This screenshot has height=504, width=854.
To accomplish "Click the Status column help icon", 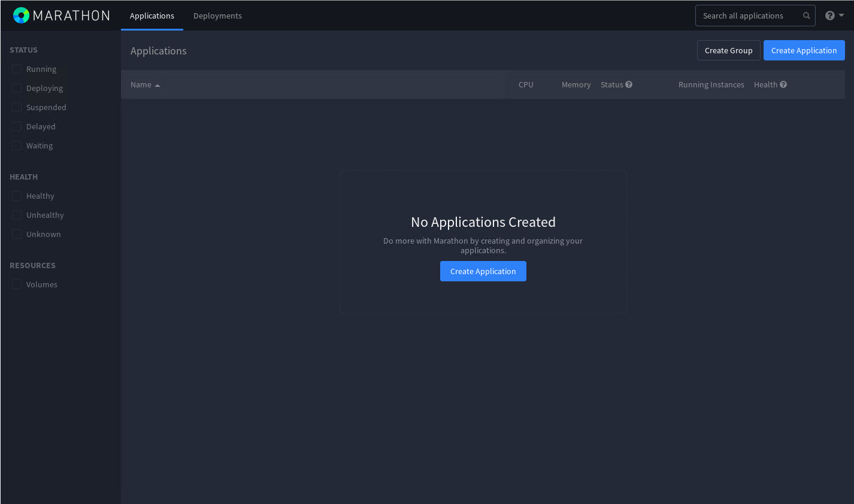I will (x=629, y=84).
